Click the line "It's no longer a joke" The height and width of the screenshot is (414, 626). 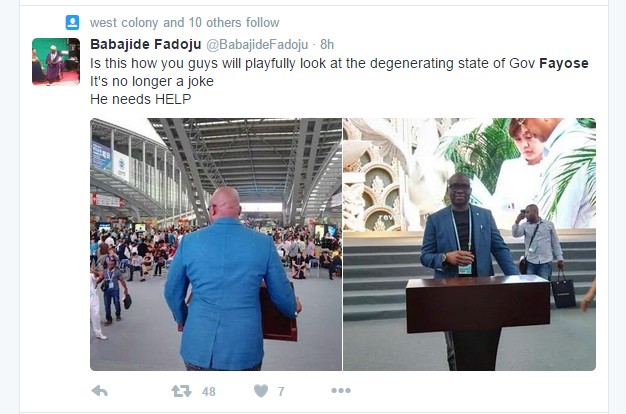point(152,81)
